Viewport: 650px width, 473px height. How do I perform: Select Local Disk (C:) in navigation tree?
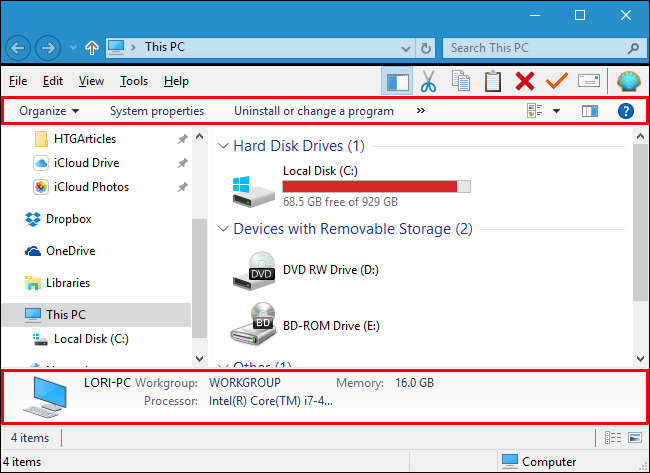[x=91, y=339]
